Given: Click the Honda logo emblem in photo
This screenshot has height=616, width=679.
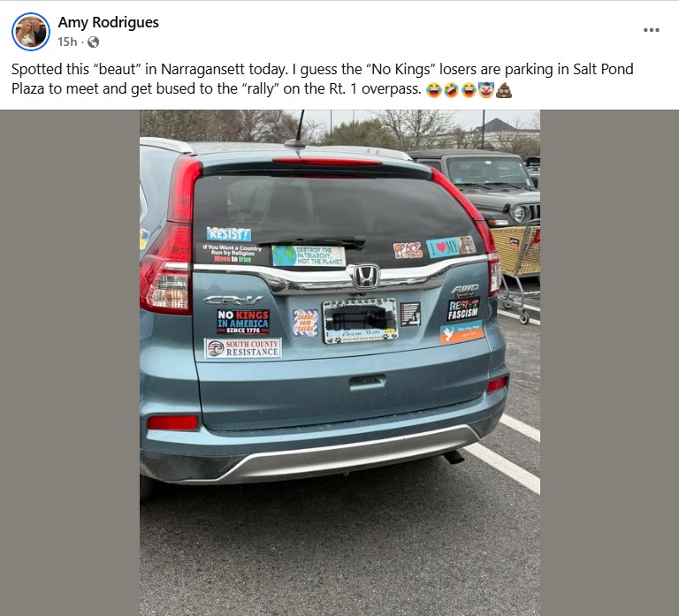Looking at the screenshot, I should 366,277.
